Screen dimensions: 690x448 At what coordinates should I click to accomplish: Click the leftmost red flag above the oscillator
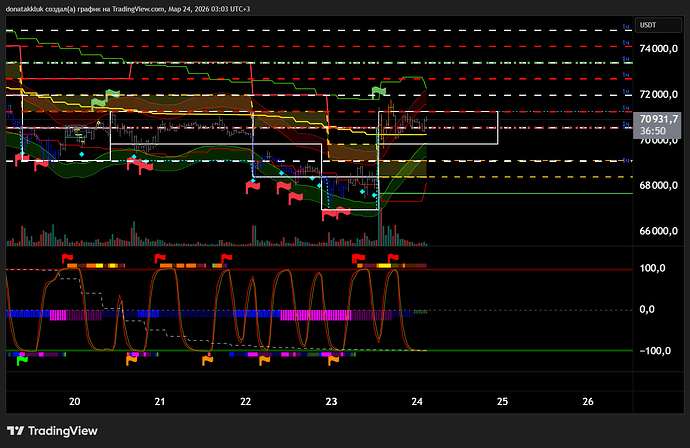click(68, 259)
